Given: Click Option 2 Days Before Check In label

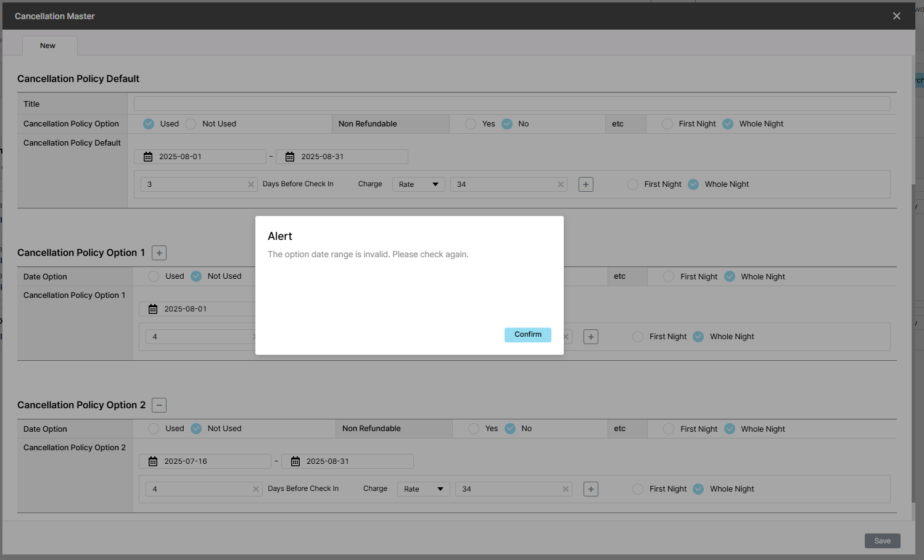Looking at the screenshot, I should 303,488.
